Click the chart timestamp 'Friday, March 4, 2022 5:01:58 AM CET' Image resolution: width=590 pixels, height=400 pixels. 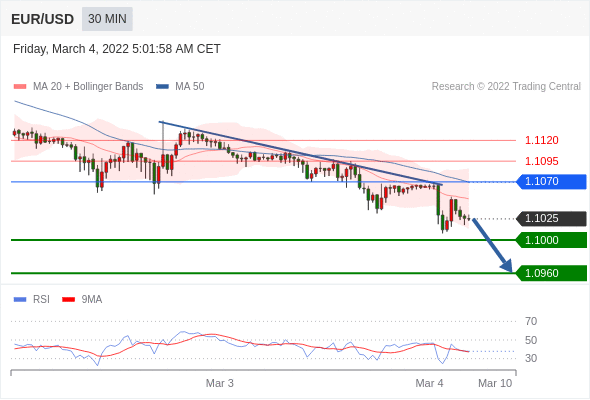coord(117,49)
